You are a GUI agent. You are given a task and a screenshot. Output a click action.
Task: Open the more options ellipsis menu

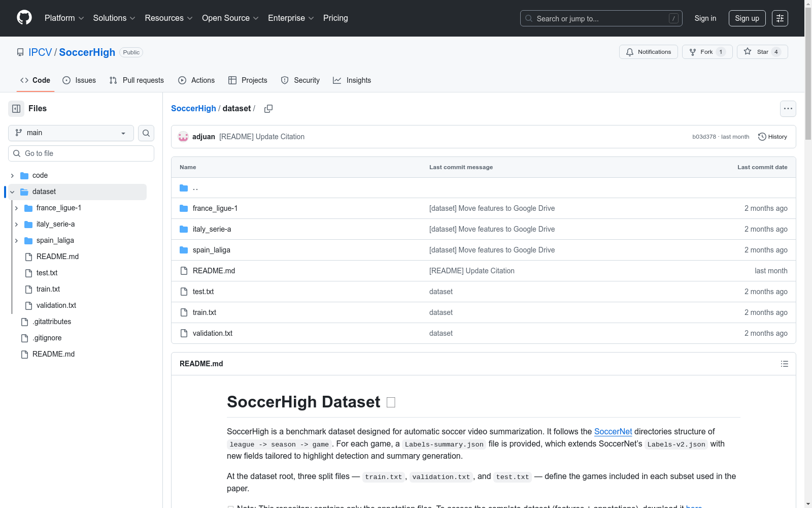788,109
